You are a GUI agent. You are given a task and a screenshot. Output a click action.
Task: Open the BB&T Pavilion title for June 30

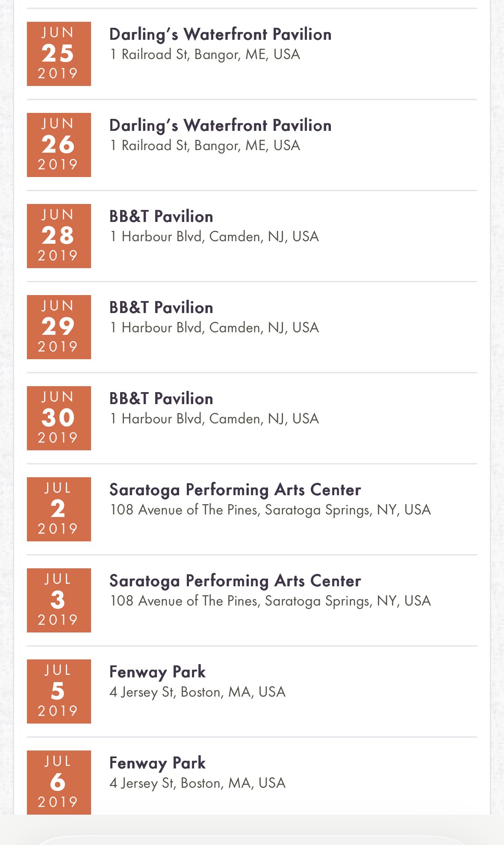click(x=161, y=399)
